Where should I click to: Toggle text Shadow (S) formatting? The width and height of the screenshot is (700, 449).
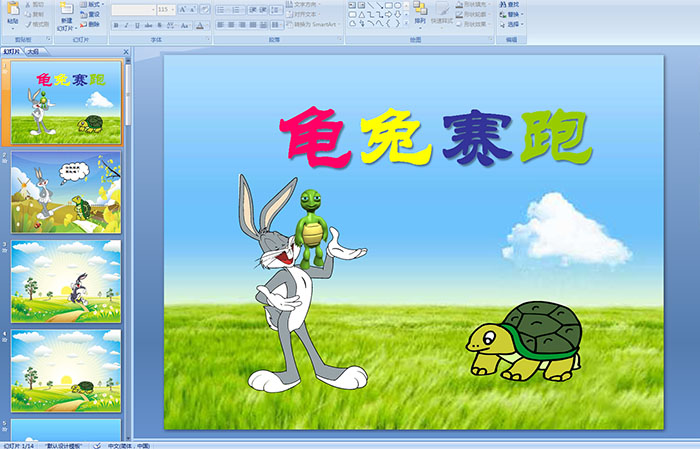tap(160, 25)
